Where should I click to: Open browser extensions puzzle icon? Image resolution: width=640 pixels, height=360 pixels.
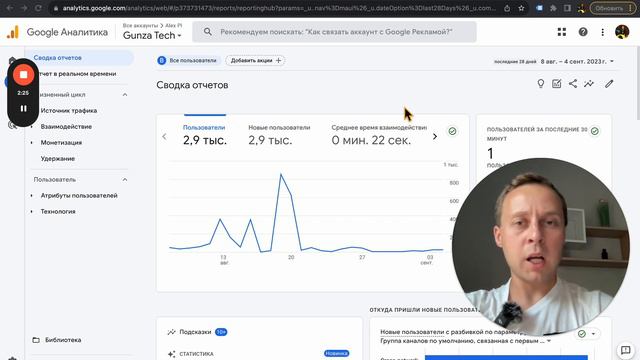pyautogui.click(x=553, y=8)
